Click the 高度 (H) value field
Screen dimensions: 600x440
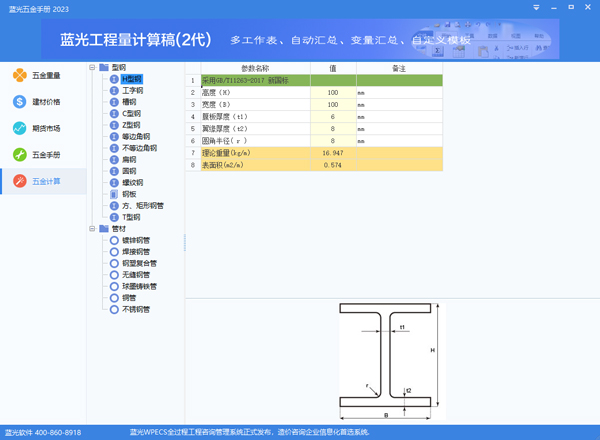[x=332, y=92]
